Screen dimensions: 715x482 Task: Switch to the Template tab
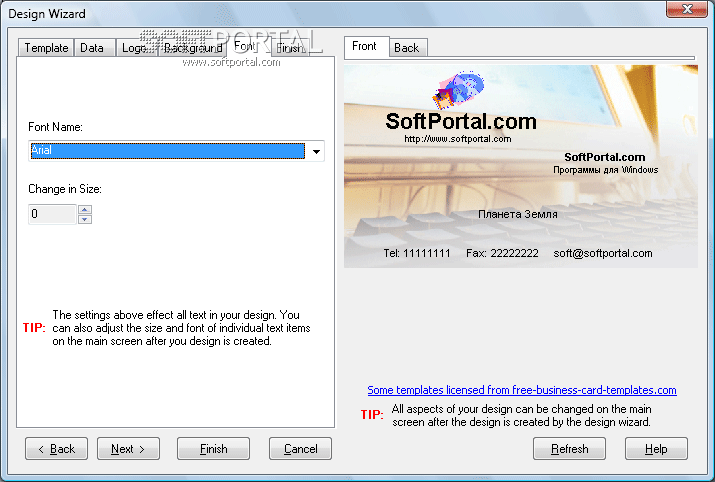click(46, 48)
